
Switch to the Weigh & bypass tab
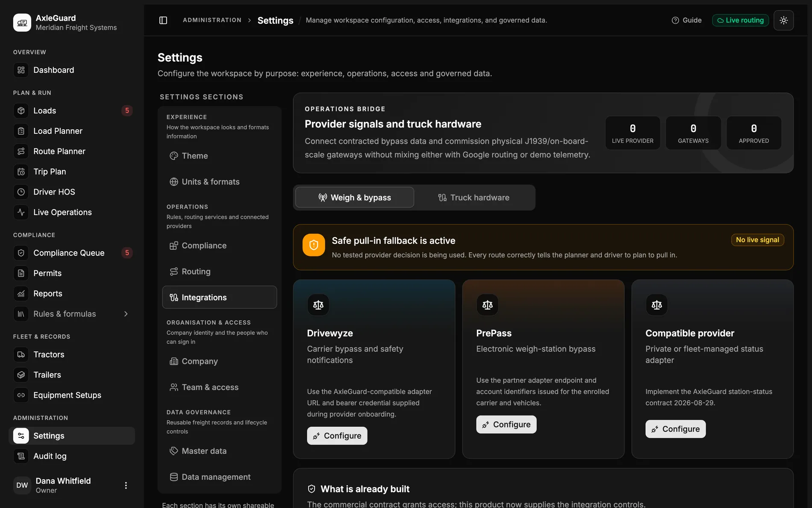(355, 198)
